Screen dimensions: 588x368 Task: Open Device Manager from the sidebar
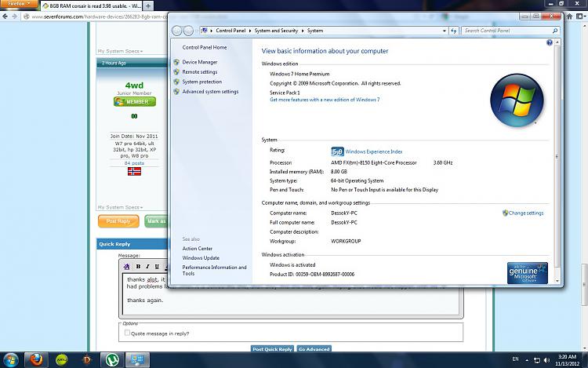[x=199, y=62]
